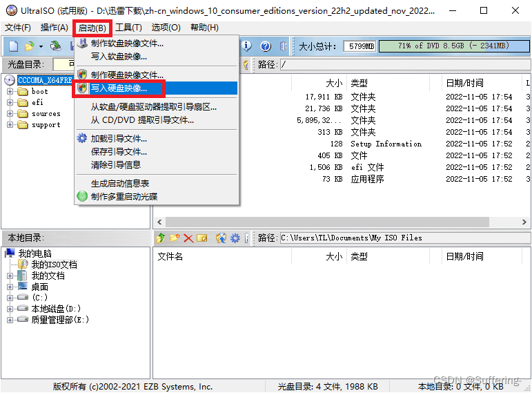Click the floppy icon beside 制作软盘映像文件
532x393 pixels.
[x=82, y=43]
